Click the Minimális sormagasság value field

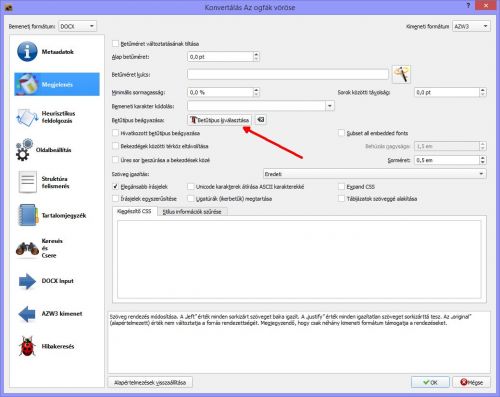[220, 92]
